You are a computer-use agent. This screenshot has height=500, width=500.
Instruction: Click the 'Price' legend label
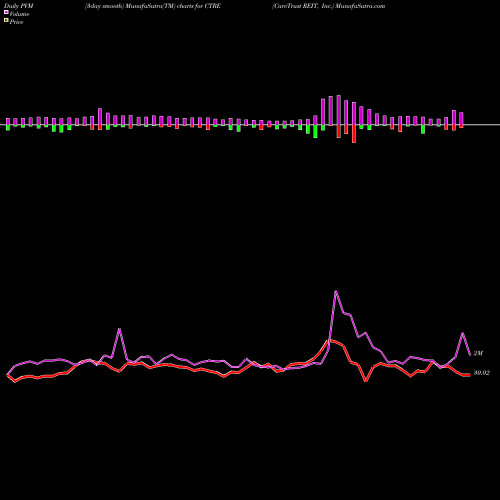point(16,22)
